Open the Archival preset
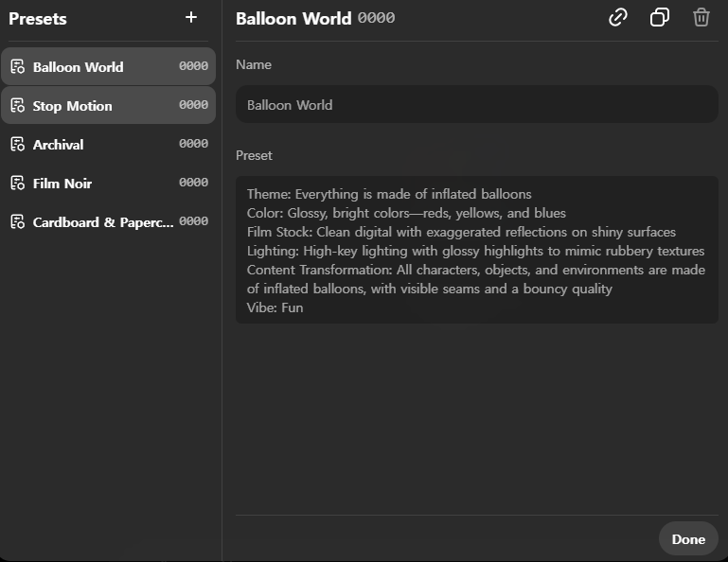Viewport: 728px width, 562px height. [x=108, y=145]
